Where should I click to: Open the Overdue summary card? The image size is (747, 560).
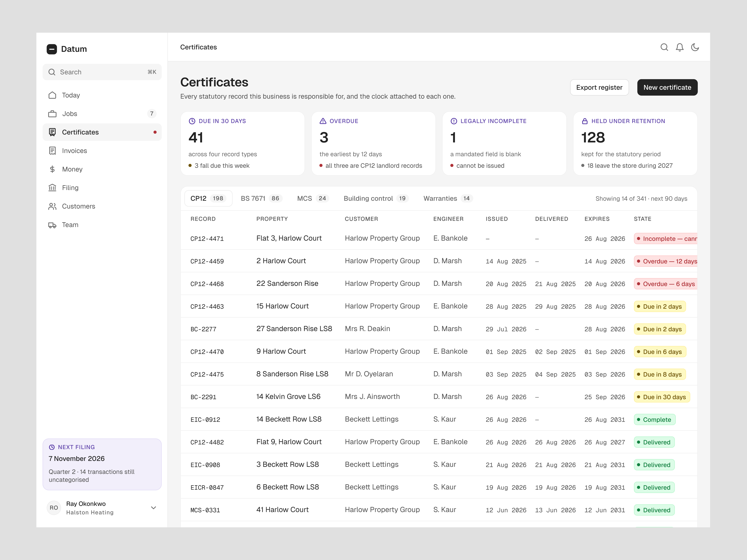click(x=373, y=143)
